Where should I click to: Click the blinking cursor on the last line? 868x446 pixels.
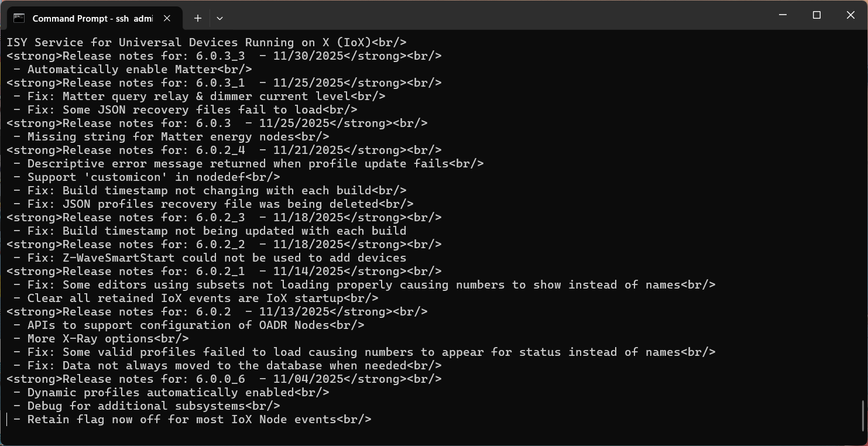pyautogui.click(x=7, y=419)
